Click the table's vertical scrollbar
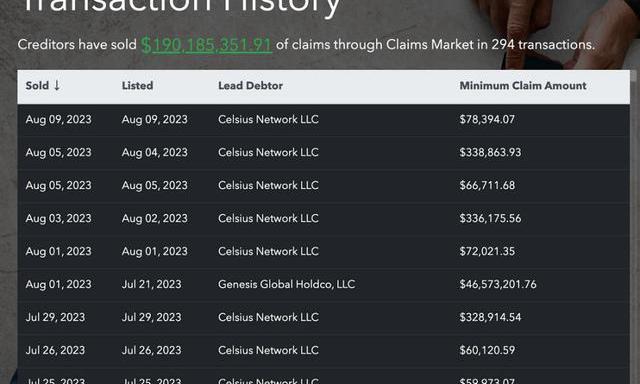Image resolution: width=640 pixels, height=384 pixels. [x=633, y=227]
